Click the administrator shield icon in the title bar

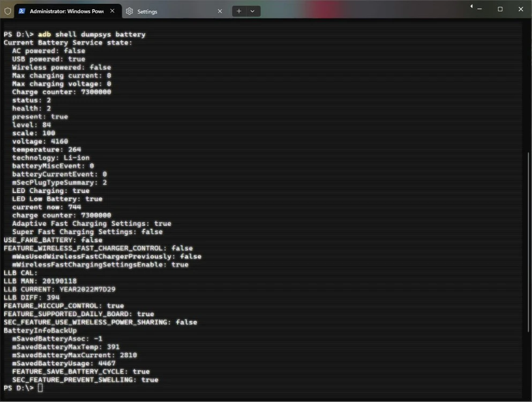8,11
